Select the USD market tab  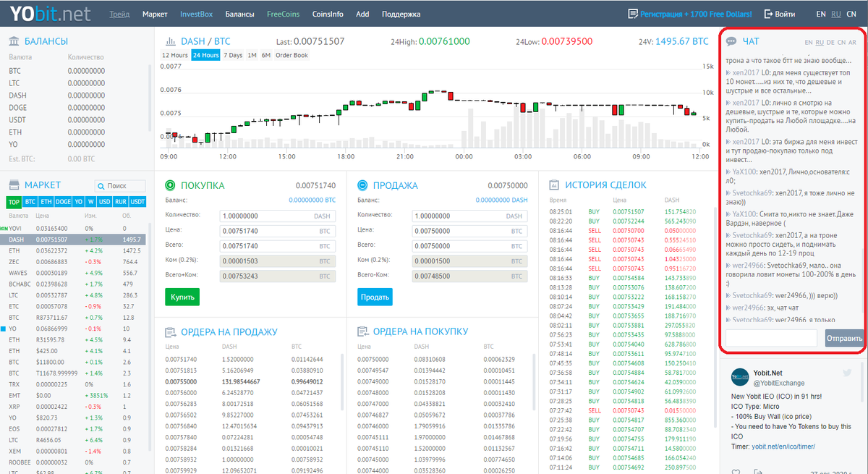(104, 202)
